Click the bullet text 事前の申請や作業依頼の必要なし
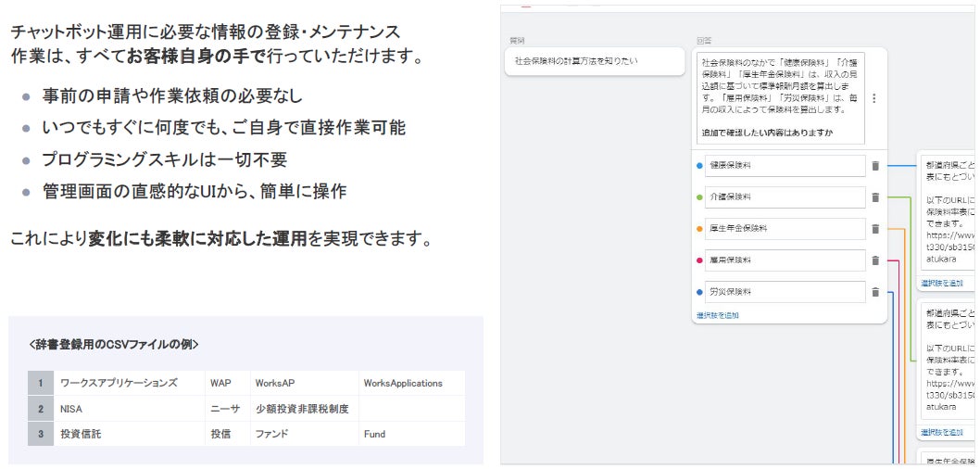 172,95
